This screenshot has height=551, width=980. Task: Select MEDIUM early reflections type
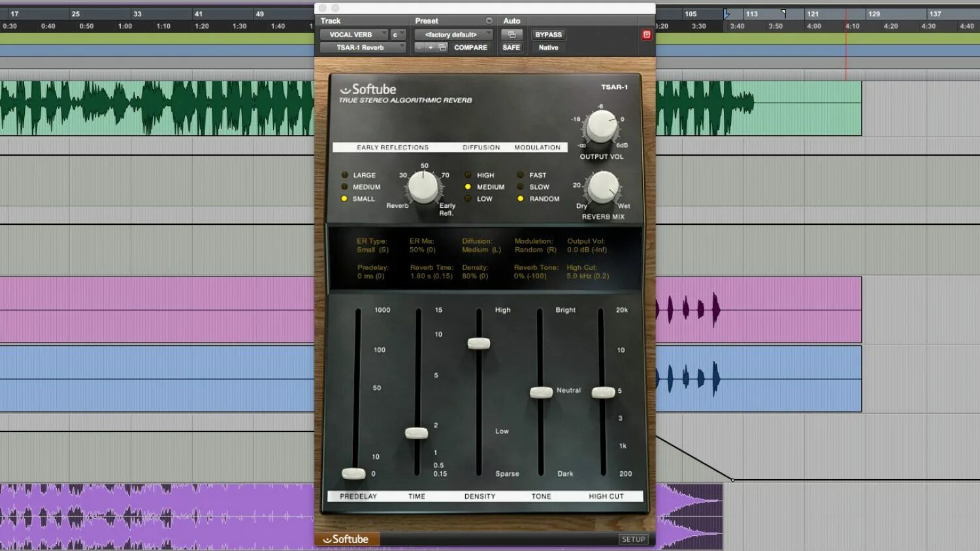click(x=361, y=187)
